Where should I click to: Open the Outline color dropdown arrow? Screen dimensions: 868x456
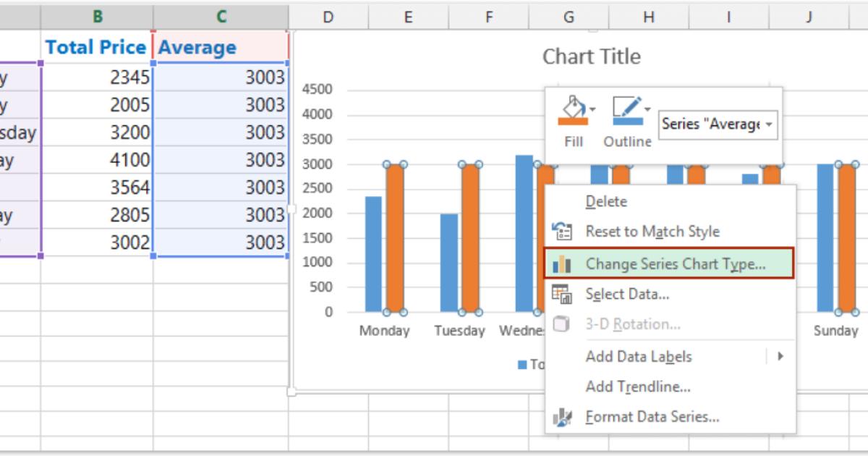click(647, 109)
